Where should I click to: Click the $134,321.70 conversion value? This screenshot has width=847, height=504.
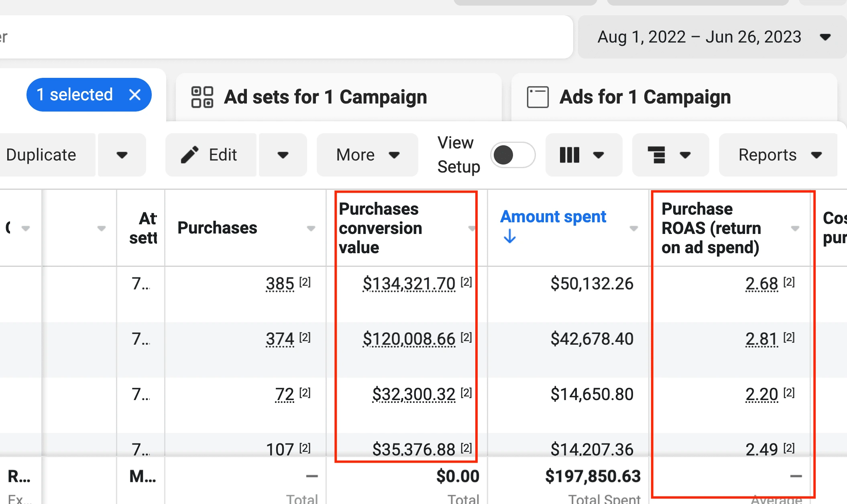click(x=409, y=284)
